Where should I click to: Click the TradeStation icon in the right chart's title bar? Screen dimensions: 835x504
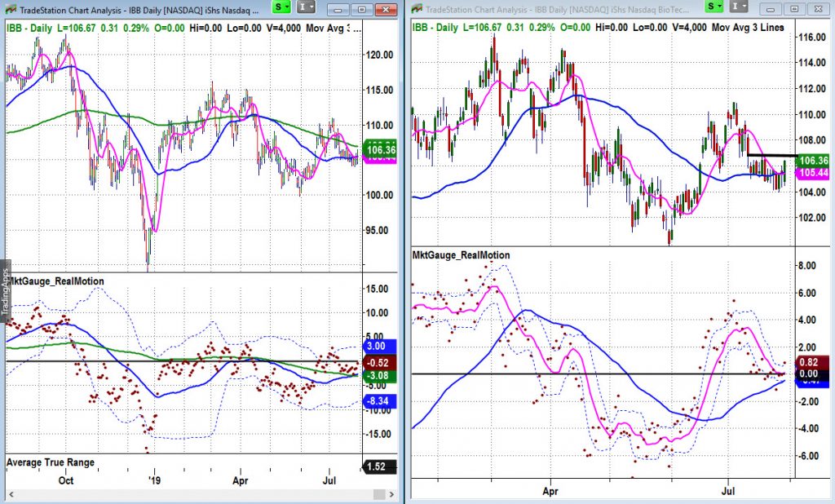tap(417, 8)
